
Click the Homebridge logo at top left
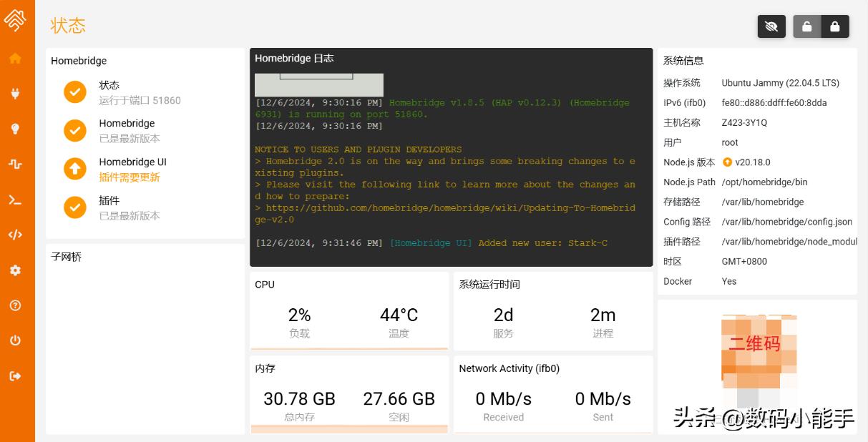[x=15, y=19]
